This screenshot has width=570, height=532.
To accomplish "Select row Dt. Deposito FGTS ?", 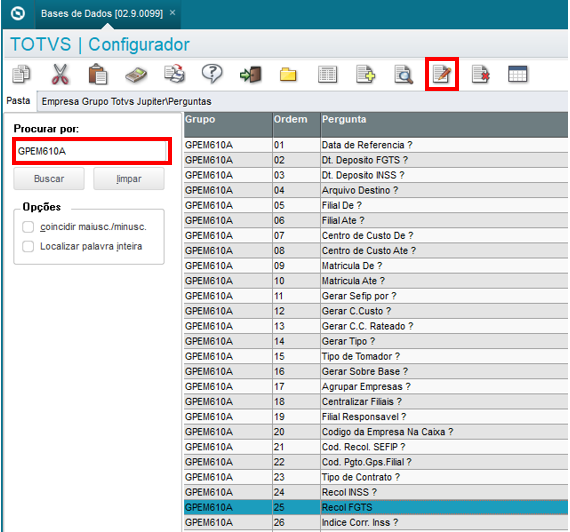I will pos(376,160).
